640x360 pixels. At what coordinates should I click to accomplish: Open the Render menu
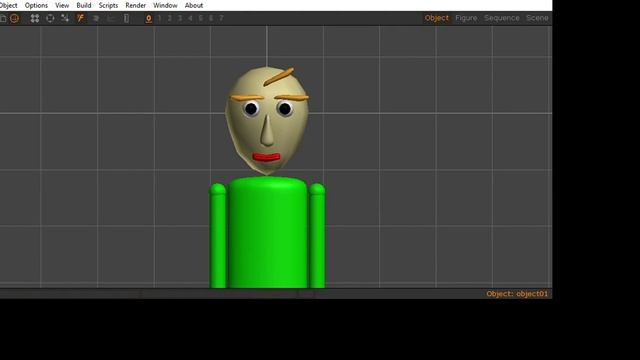click(x=136, y=5)
